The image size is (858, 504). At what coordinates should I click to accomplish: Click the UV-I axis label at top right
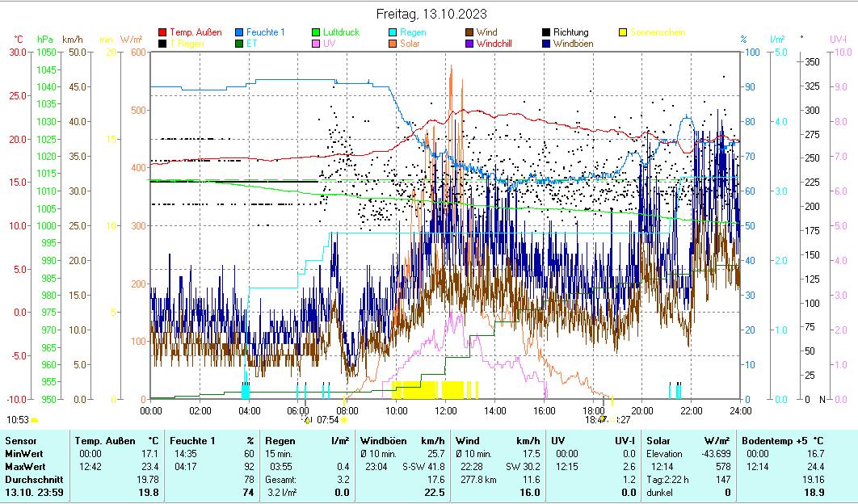(x=837, y=40)
